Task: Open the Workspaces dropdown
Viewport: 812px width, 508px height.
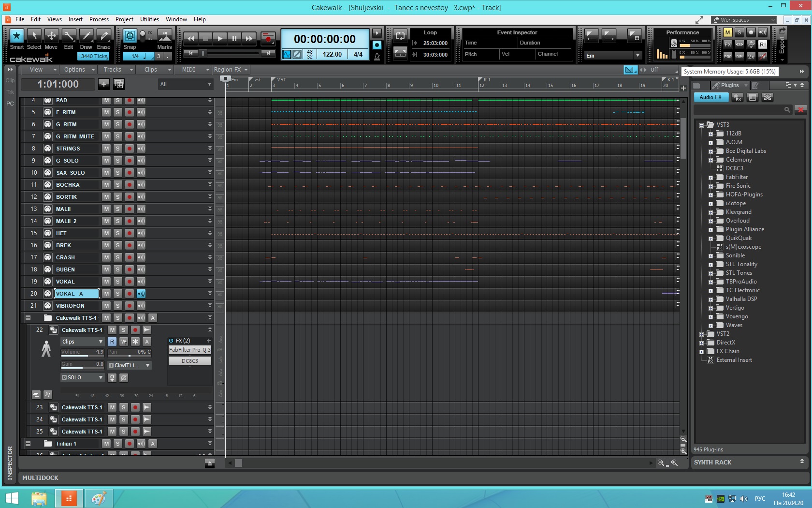Action: point(744,20)
